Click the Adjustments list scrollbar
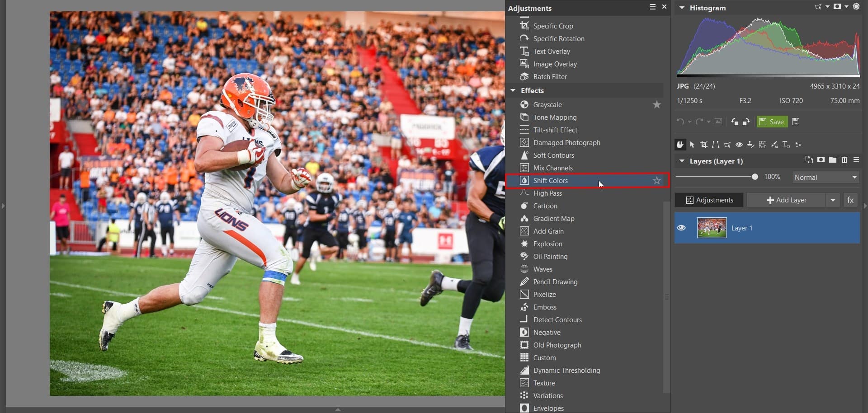This screenshot has height=413, width=868. [x=666, y=296]
